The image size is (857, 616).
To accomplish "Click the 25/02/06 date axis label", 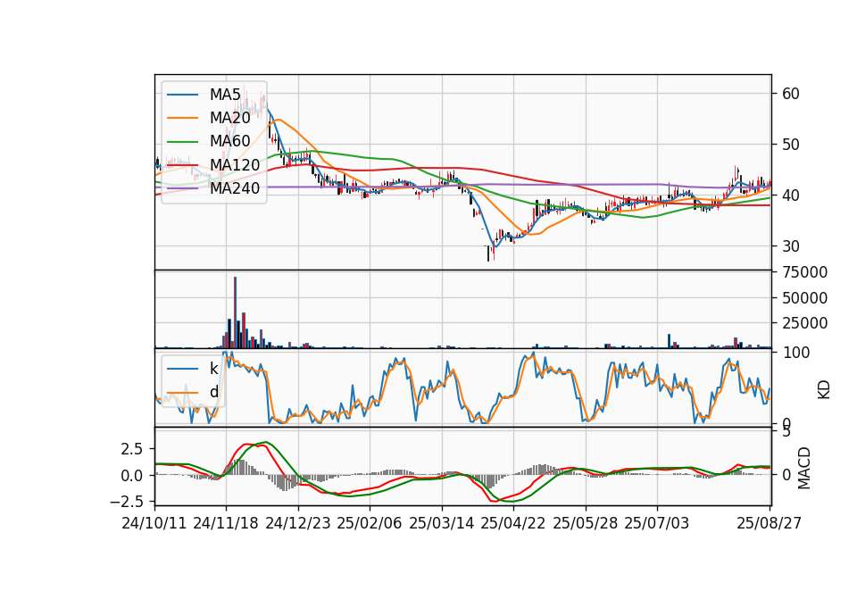I will pyautogui.click(x=370, y=523).
